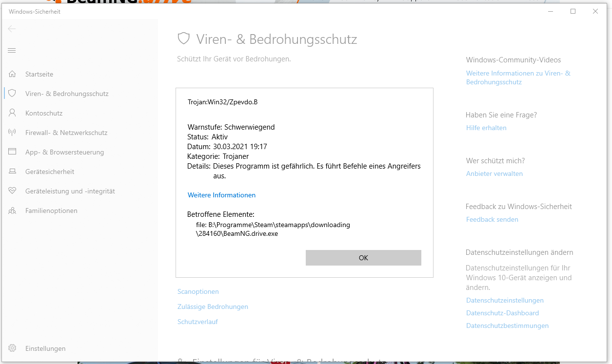Screen dimensions: 612x364
Task: Click the Status: Aktiv line
Action: click(207, 137)
